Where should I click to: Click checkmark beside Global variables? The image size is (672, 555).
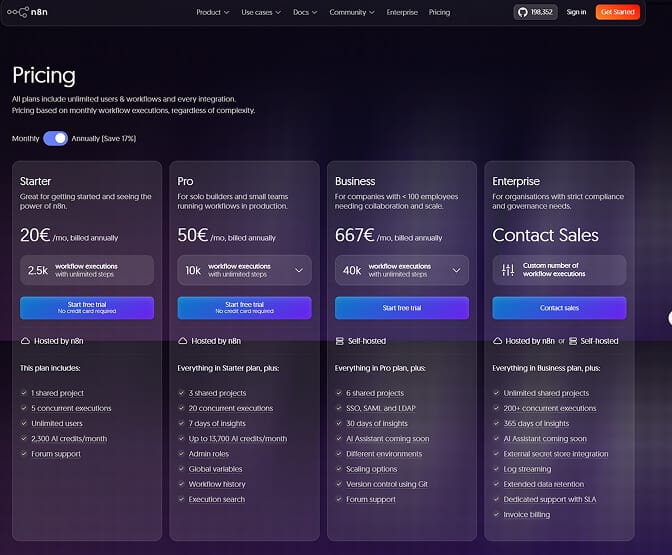point(181,469)
